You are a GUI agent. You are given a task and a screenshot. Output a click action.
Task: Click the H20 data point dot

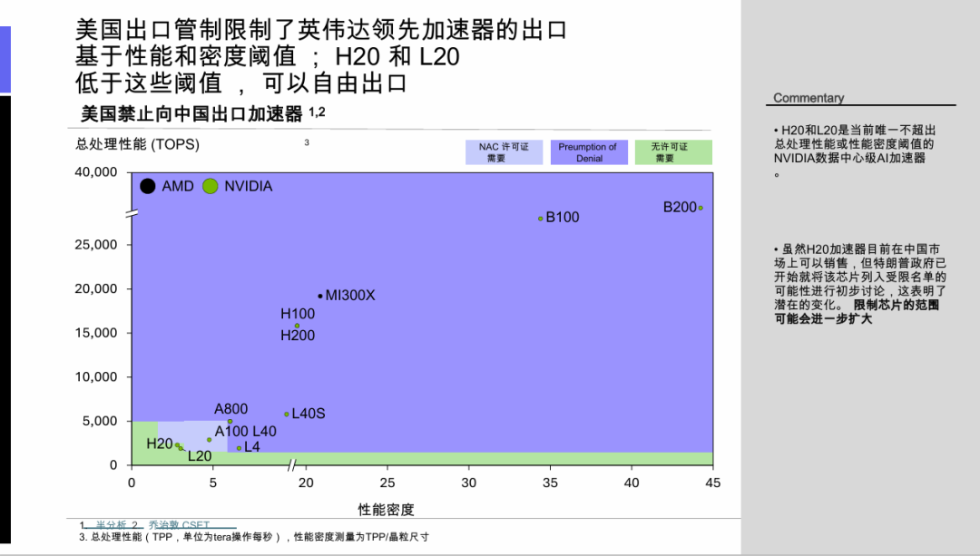click(178, 445)
